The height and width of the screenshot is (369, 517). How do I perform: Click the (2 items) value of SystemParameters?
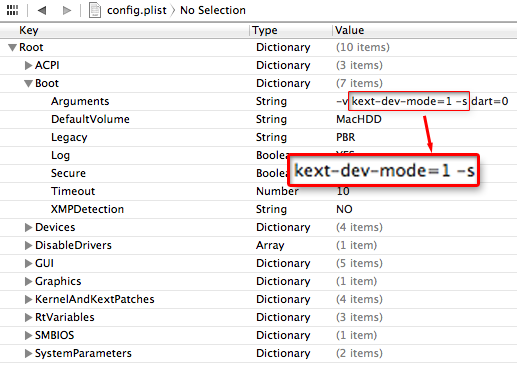click(359, 353)
